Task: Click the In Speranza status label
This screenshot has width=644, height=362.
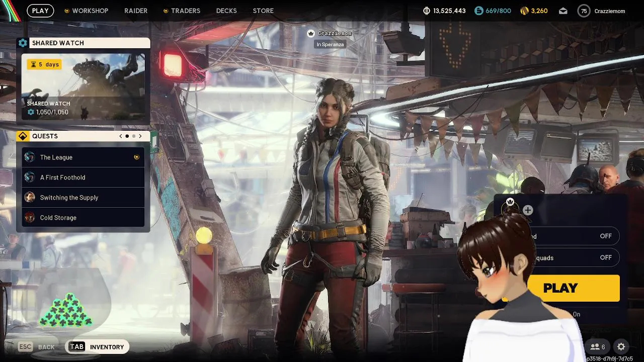Action: coord(330,45)
